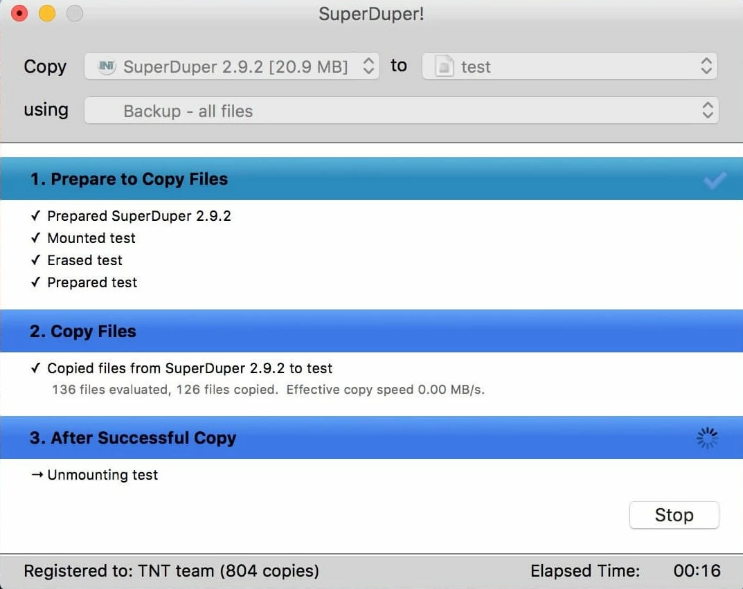Click the Prepared SuperDuper 2.9.2 line
Viewport: 743px width, 589px height.
tap(139, 216)
